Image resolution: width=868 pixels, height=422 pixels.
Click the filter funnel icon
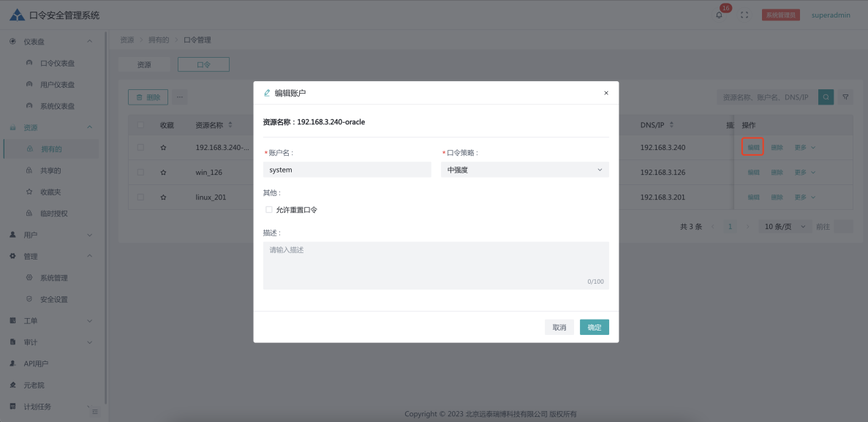[x=845, y=97]
